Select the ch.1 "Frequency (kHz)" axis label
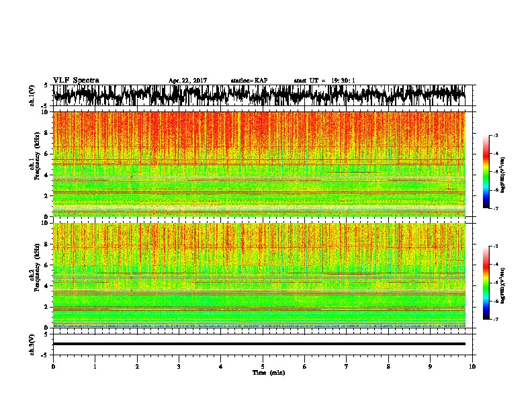Screen dimensions: 532x411 pos(37,156)
